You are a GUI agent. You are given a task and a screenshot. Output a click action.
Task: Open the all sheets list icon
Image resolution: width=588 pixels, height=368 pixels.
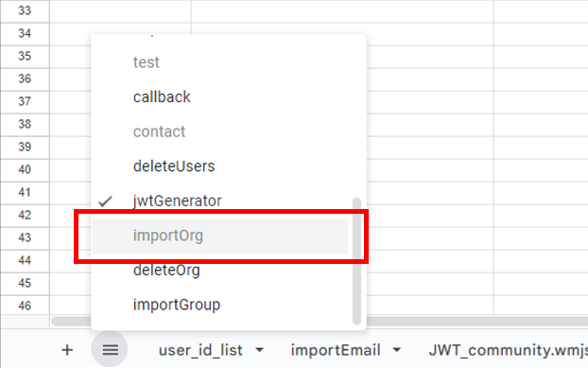[x=110, y=350]
